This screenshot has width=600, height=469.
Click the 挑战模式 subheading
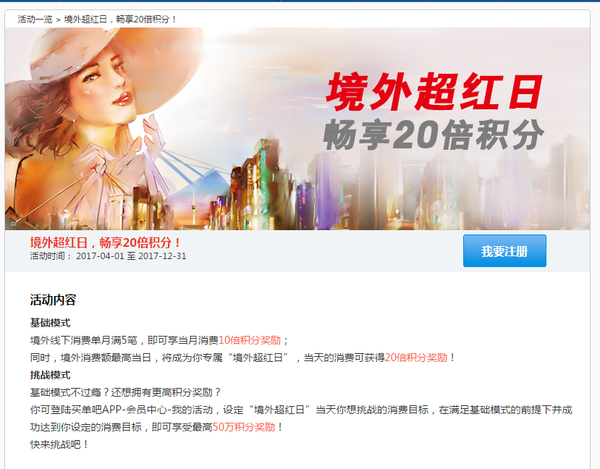point(50,375)
